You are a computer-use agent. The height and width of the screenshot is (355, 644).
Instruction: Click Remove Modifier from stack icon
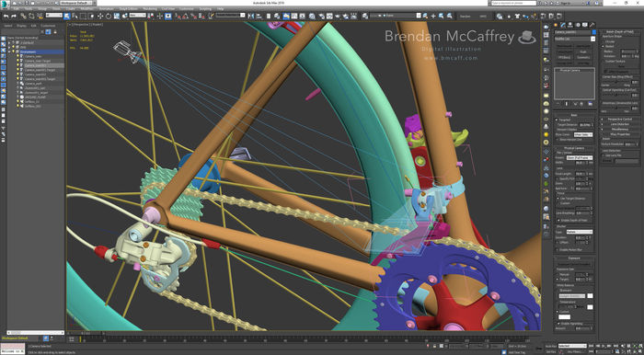point(581,104)
